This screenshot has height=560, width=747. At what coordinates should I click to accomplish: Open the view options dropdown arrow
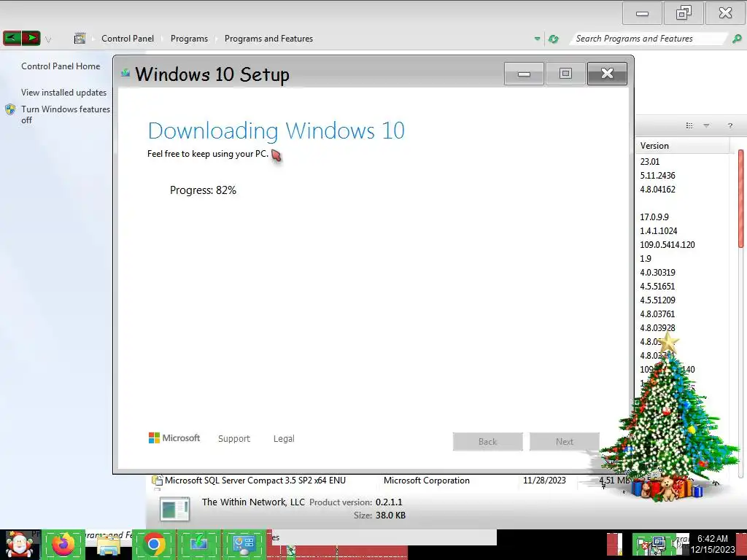(x=706, y=125)
